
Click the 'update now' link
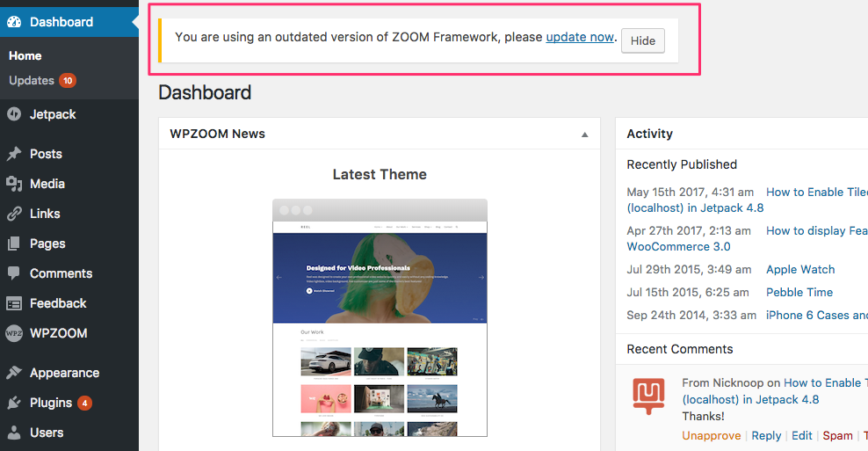point(579,37)
